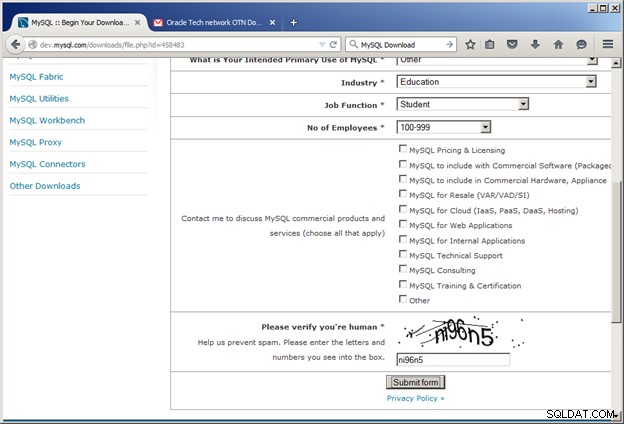This screenshot has width=624, height=424.
Task: Open the chat speech bubble icon
Action: [x=581, y=45]
